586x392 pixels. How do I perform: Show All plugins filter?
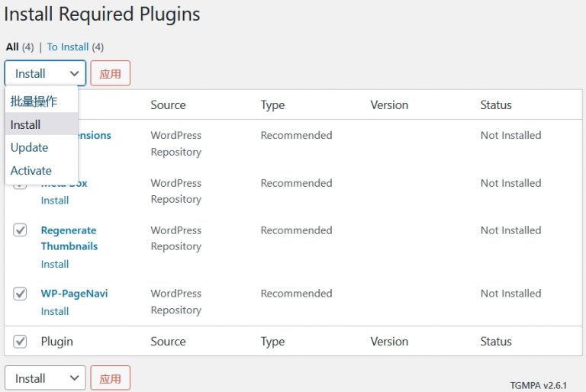pyautogui.click(x=12, y=47)
